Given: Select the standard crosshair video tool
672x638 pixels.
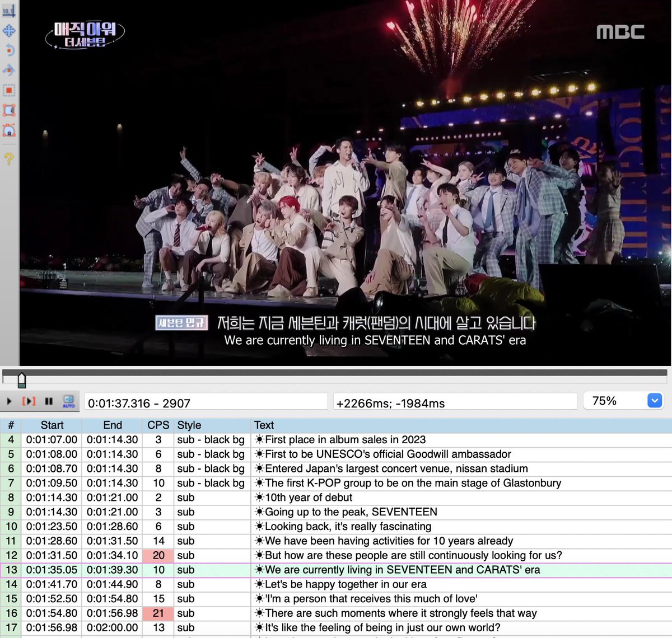Looking at the screenshot, I should click(x=9, y=10).
